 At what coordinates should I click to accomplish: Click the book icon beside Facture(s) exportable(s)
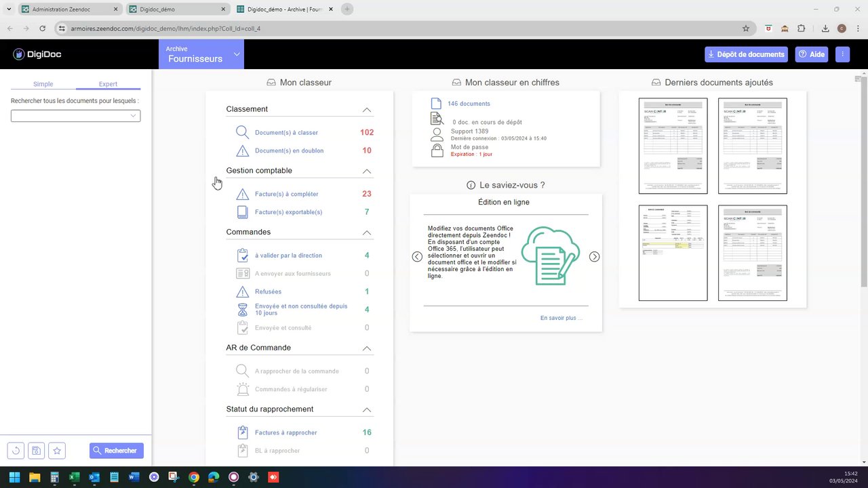[x=242, y=212]
